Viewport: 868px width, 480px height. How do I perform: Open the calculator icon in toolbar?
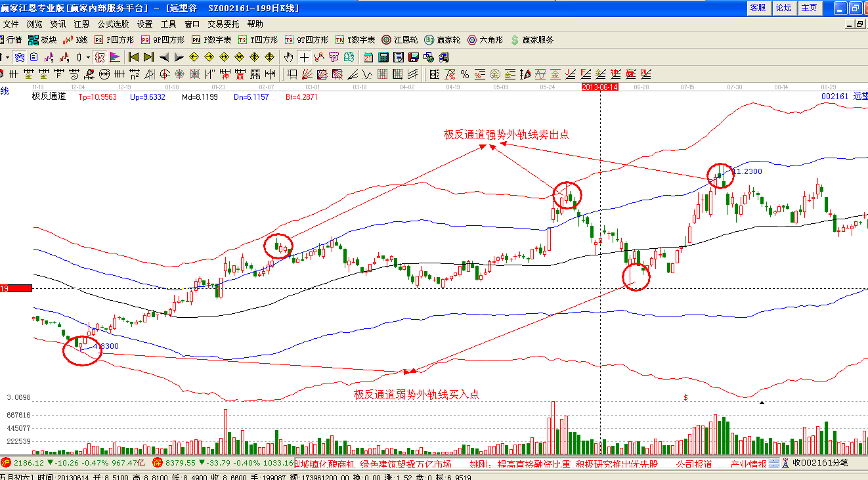click(383, 57)
